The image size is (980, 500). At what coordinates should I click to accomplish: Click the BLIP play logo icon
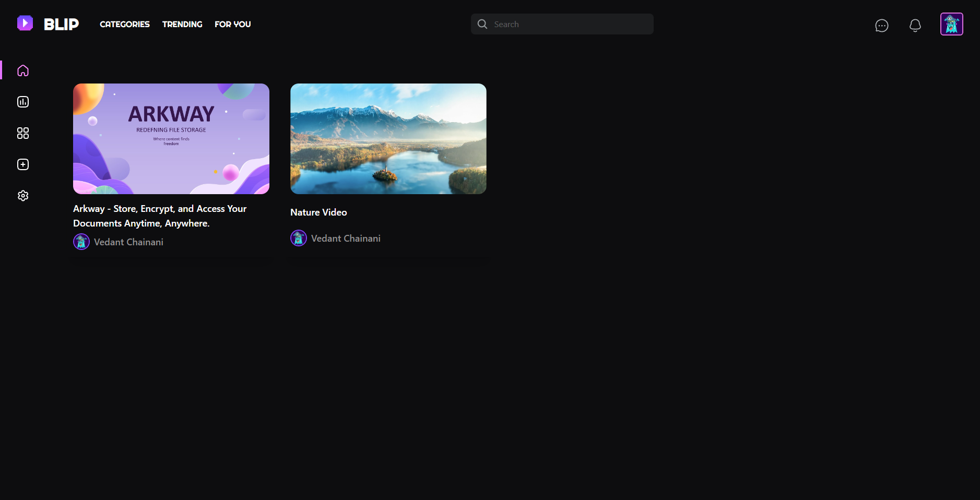point(25,23)
